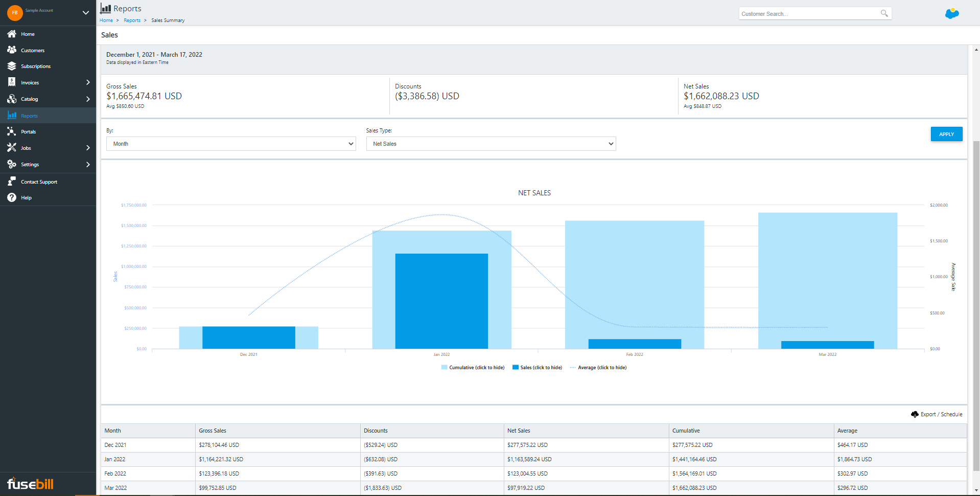
Task: Click the Mar 2022 table row
Action: 534,488
